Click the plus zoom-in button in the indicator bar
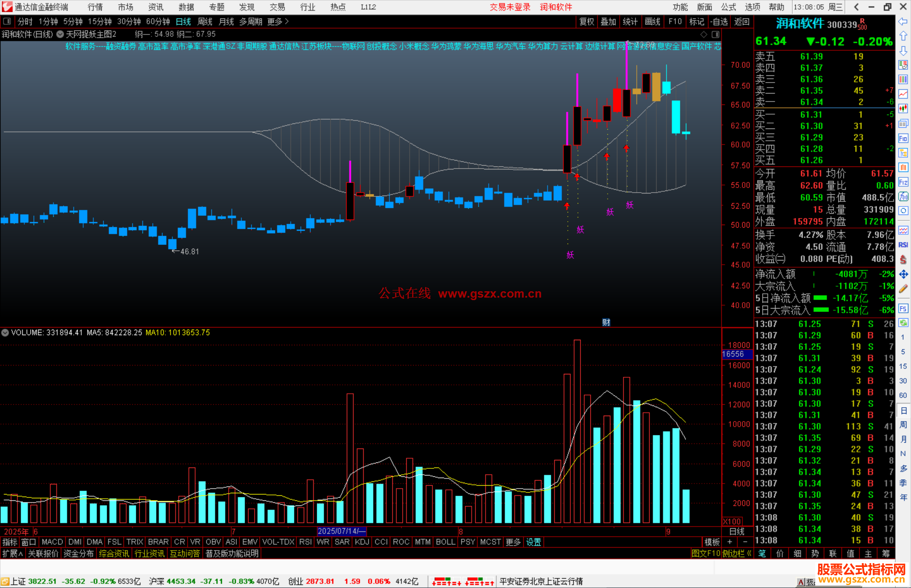 click(x=730, y=542)
